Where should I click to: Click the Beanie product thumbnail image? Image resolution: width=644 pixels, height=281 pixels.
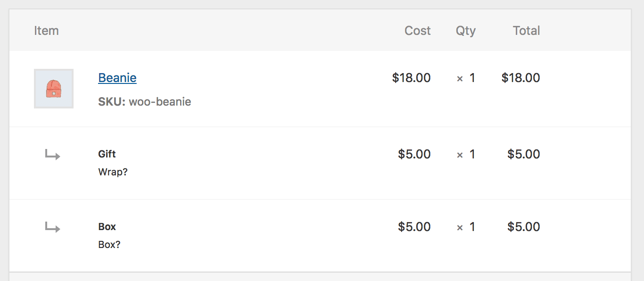pos(54,89)
